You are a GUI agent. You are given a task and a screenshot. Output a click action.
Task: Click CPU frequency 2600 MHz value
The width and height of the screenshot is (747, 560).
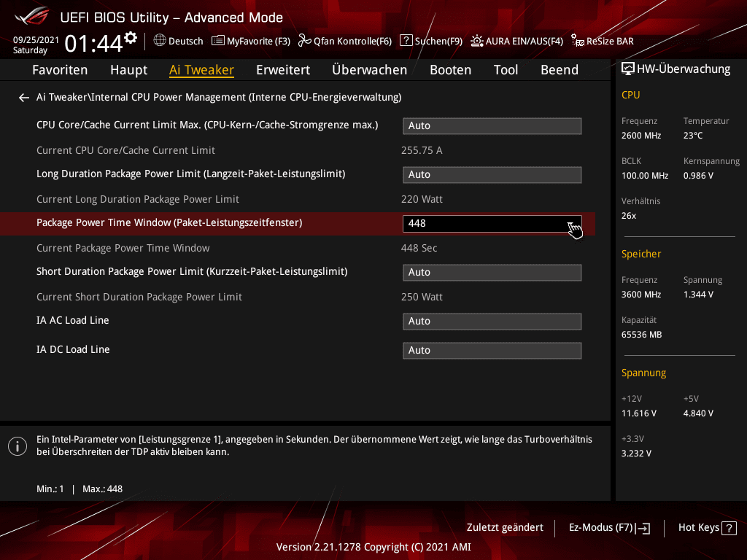[640, 136]
